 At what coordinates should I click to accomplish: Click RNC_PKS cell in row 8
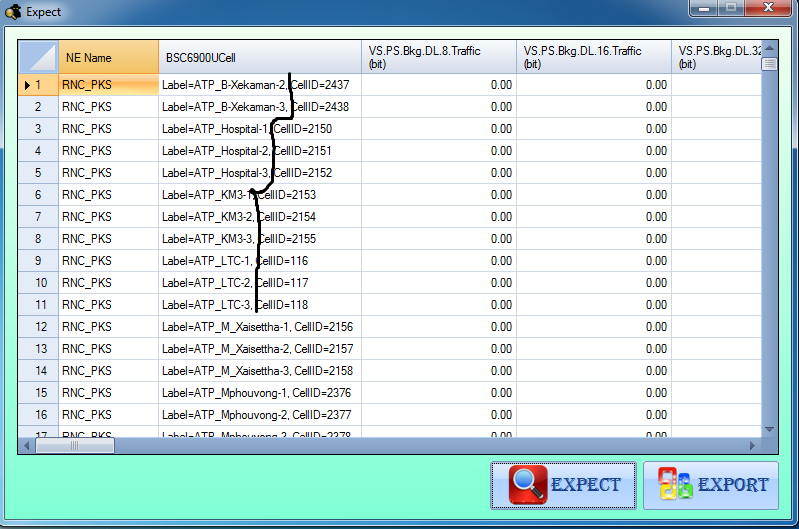pyautogui.click(x=109, y=239)
